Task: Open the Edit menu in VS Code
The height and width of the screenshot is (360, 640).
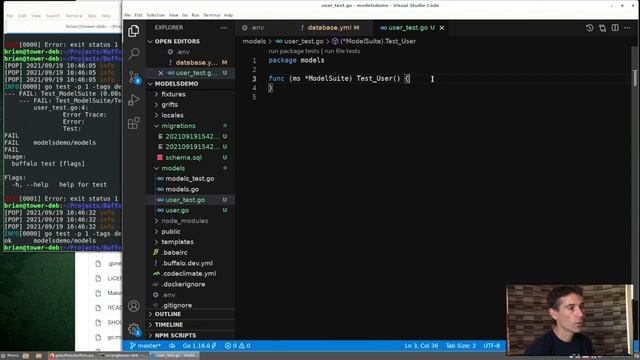Action: (x=138, y=15)
